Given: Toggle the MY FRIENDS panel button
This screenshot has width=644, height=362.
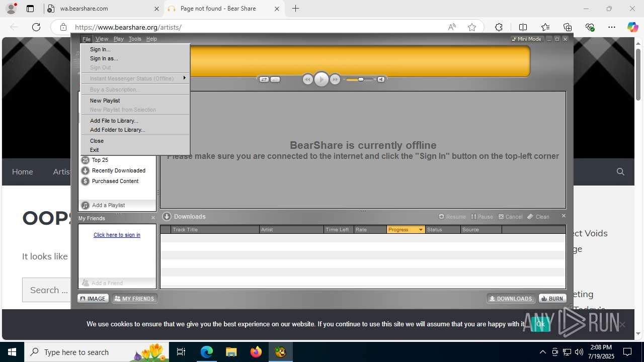Looking at the screenshot, I should [x=134, y=299].
